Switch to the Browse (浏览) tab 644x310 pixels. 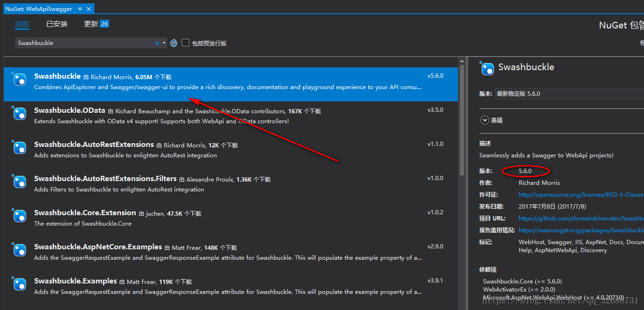click(22, 24)
